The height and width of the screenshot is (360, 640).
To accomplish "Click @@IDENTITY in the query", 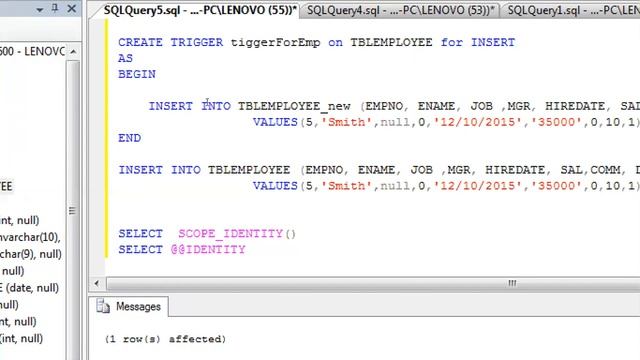I will click(208, 249).
